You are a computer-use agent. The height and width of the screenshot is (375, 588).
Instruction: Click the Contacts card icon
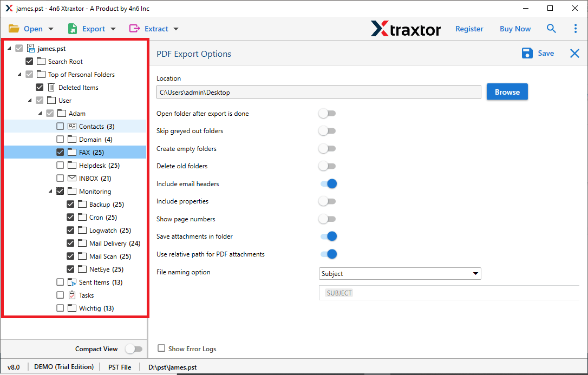[72, 127]
